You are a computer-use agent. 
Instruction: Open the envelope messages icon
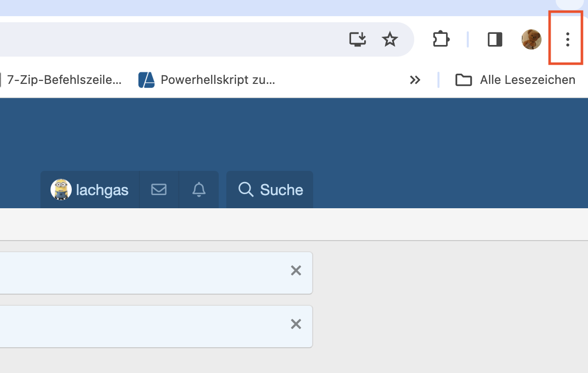point(159,190)
